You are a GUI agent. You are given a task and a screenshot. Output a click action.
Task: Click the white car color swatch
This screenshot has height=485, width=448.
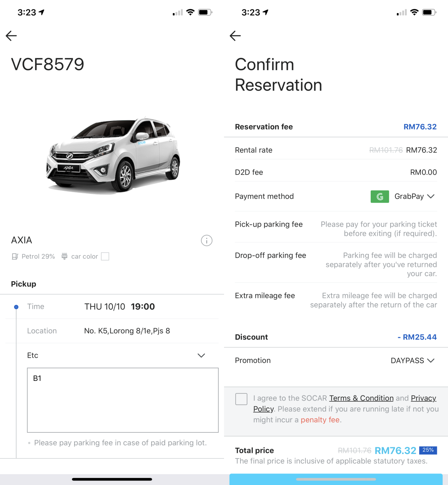[105, 257]
